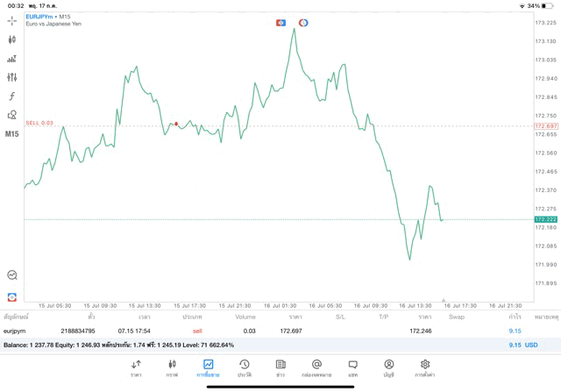Image resolution: width=561 pixels, height=392 pixels.
Task: Go to the settings (การตั้งค่า) tab
Action: point(425,368)
